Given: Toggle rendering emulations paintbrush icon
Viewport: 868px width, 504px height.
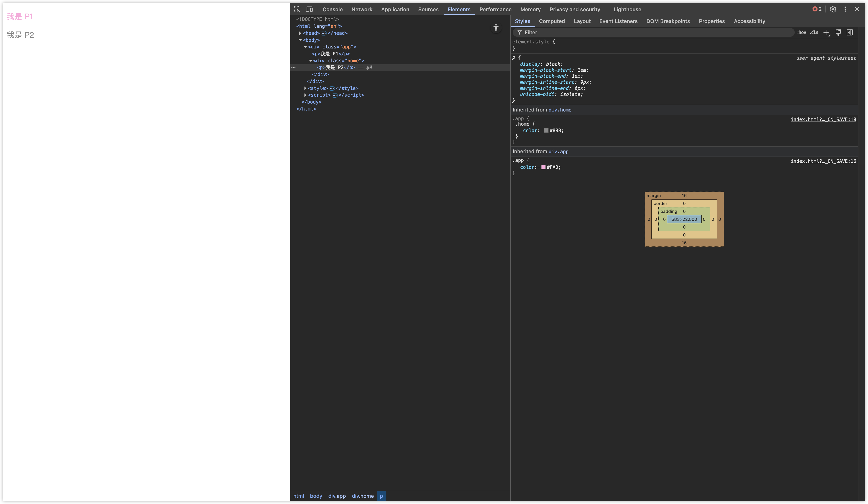Looking at the screenshot, I should pos(838,32).
